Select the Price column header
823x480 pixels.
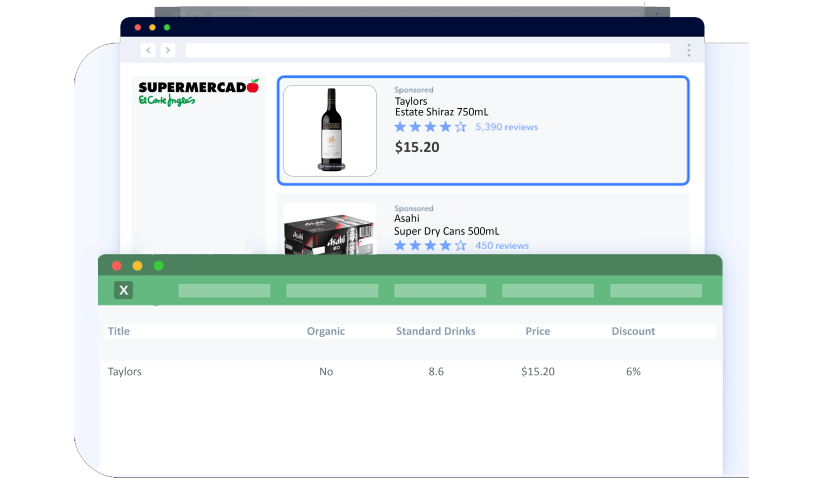[538, 331]
